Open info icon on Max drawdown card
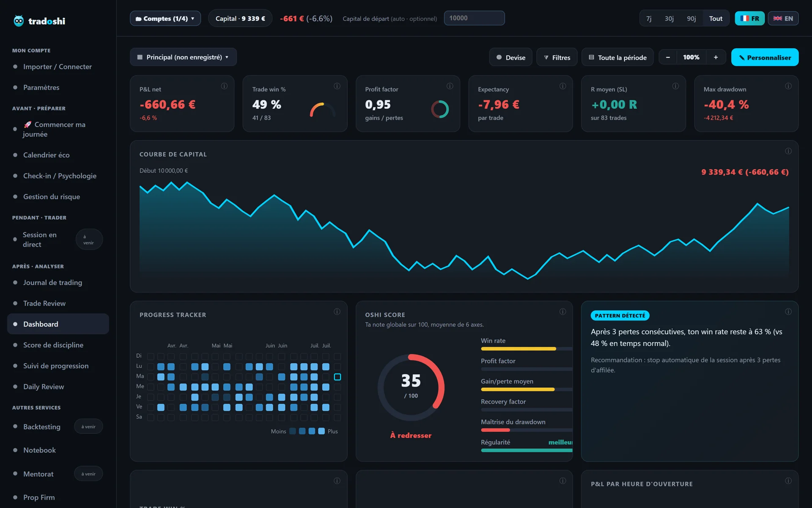Screen dimensions: 812x508 [788, 86]
